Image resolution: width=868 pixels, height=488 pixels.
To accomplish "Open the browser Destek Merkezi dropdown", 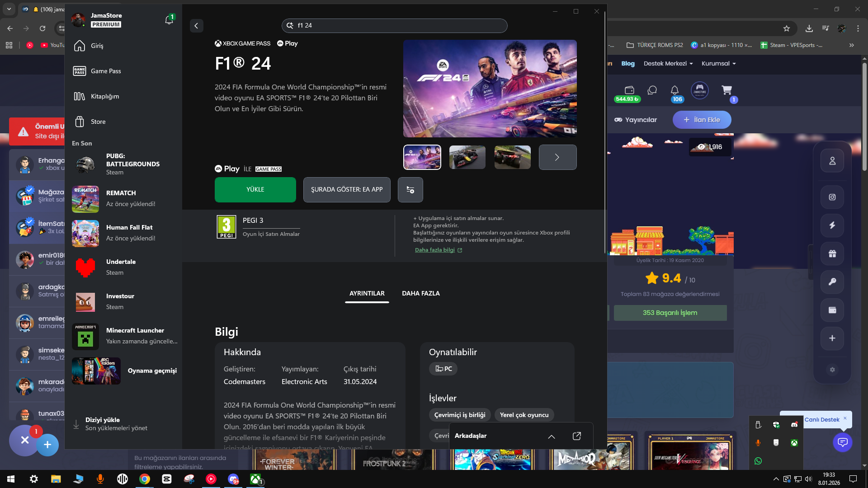I will tap(668, 64).
